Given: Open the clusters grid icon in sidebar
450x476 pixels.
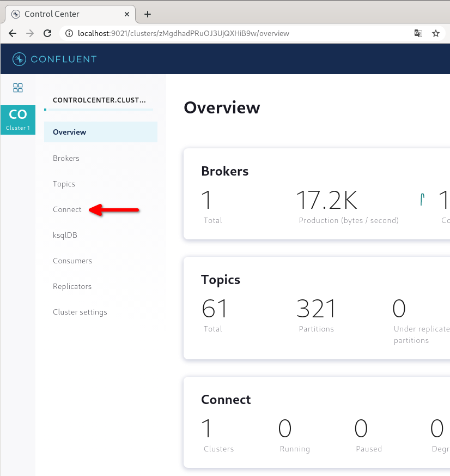Looking at the screenshot, I should (x=18, y=88).
